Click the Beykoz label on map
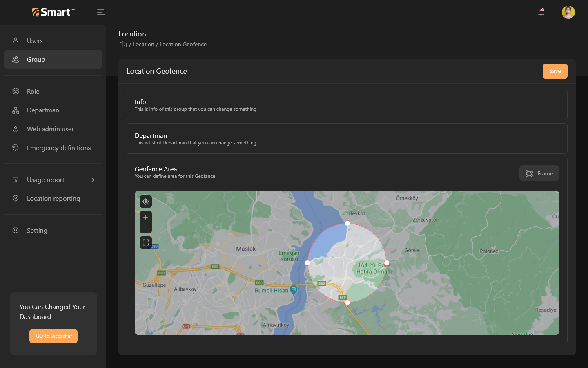This screenshot has width=588, height=368. (x=357, y=213)
